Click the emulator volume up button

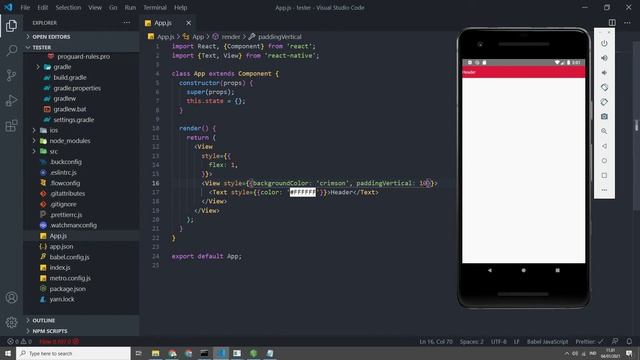[604, 58]
